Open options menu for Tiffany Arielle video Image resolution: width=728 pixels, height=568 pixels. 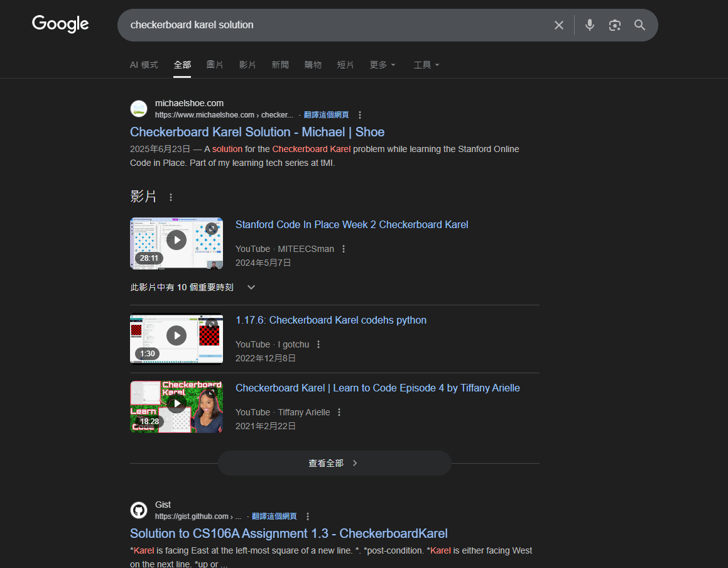pyautogui.click(x=339, y=412)
